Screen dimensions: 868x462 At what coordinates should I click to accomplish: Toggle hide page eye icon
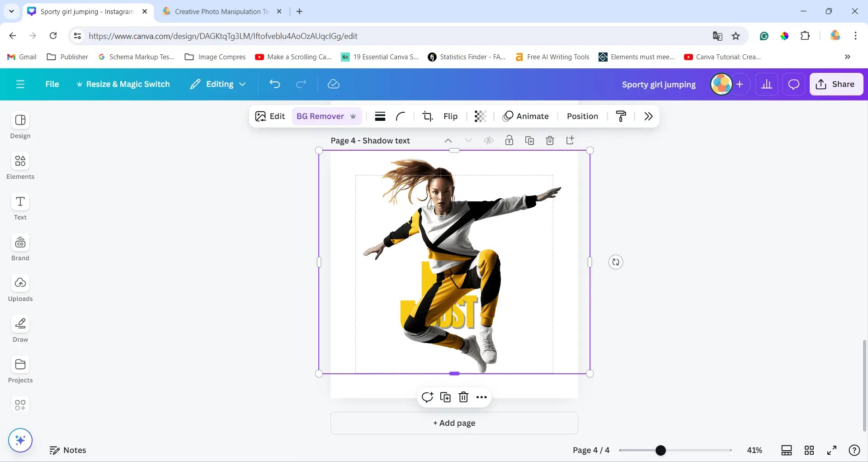(489, 141)
